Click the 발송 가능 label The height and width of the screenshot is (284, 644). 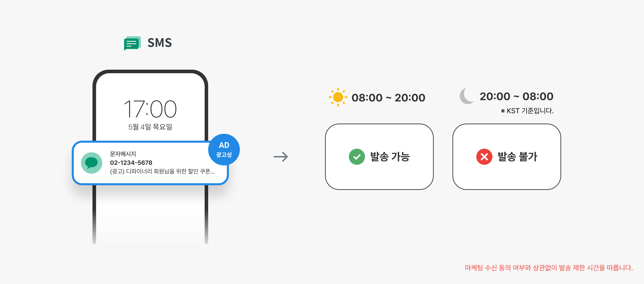390,157
